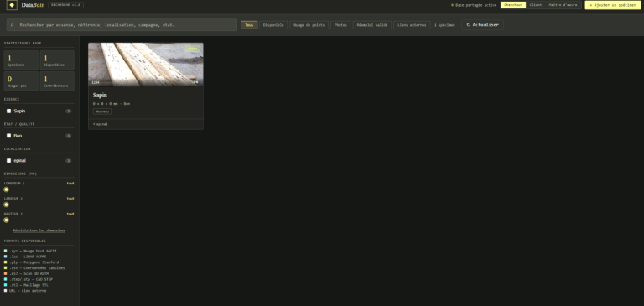This screenshot has height=306, width=644.
Task: Click the 'tout' value next to Hauteur
Action: pos(70,214)
